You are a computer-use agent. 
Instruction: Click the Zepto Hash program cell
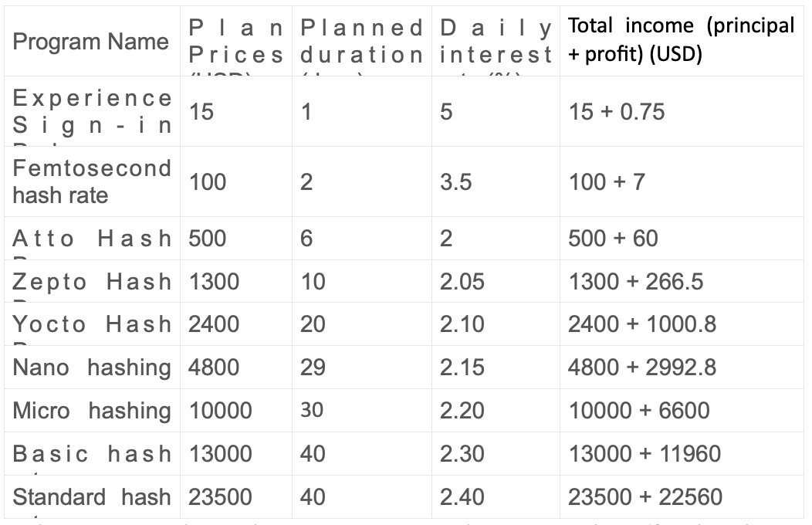(92, 282)
